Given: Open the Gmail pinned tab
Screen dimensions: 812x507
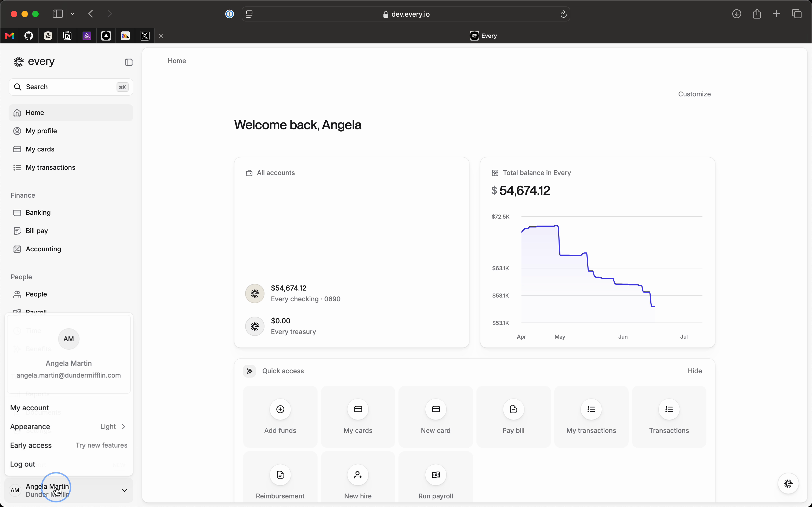Looking at the screenshot, I should pos(9,35).
